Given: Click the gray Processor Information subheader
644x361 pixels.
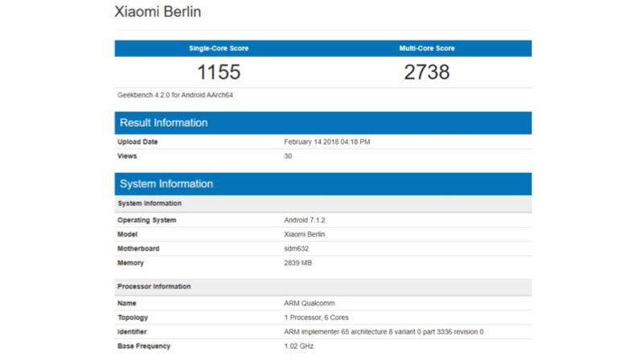Looking at the screenshot, I should (154, 286).
